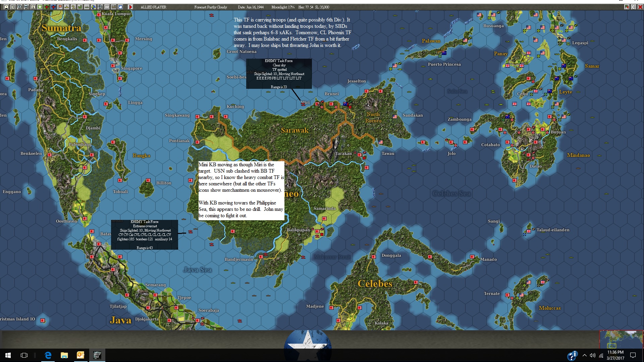Click the Semarang city label
The width and height of the screenshot is (644, 362).
tap(155, 285)
